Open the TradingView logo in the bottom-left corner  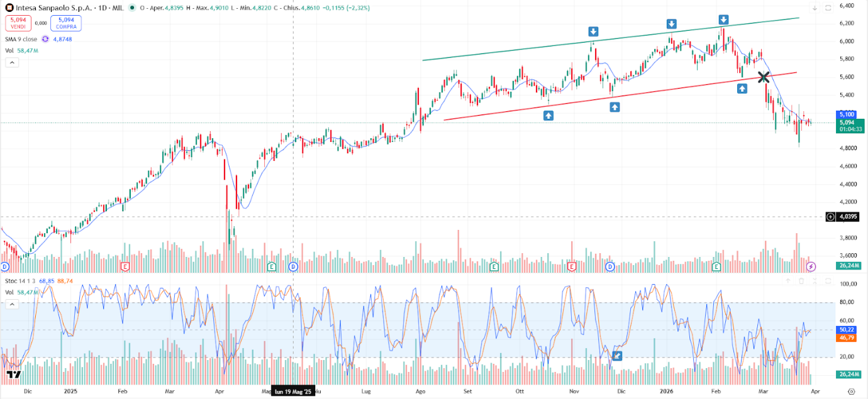[14, 374]
